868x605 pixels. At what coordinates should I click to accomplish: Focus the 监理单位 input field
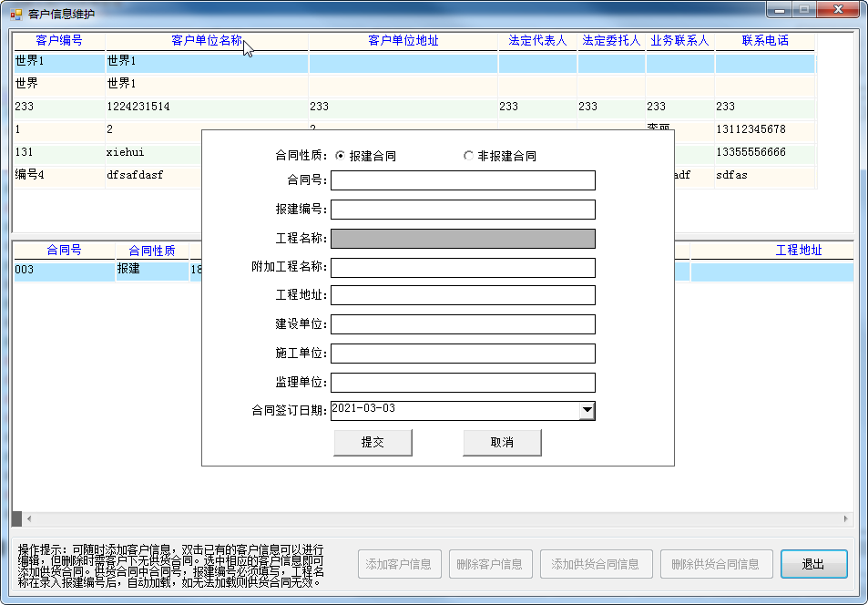coord(463,383)
